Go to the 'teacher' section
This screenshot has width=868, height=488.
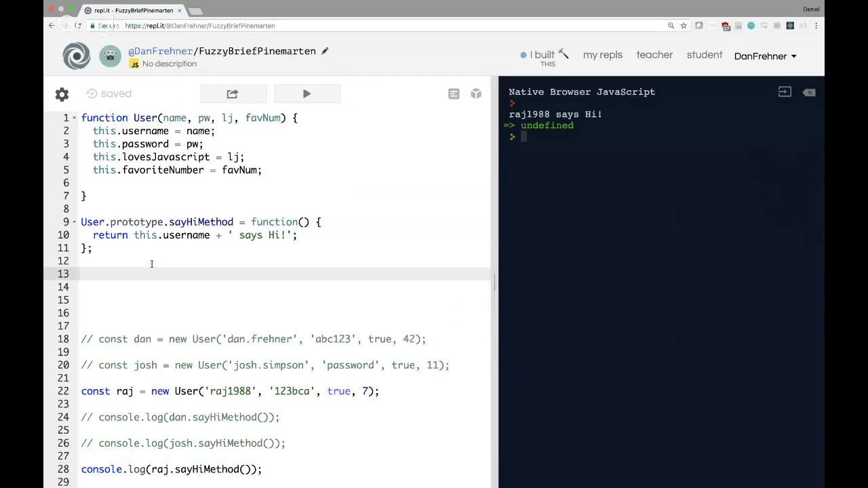(654, 55)
